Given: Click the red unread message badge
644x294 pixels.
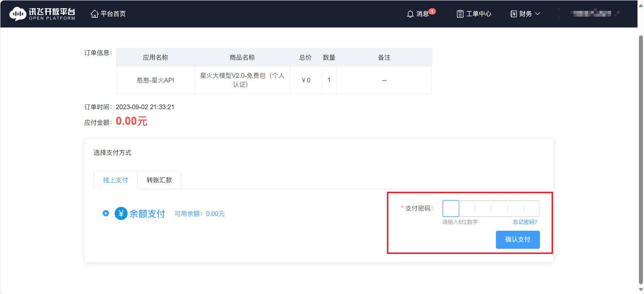Looking at the screenshot, I should pos(432,11).
